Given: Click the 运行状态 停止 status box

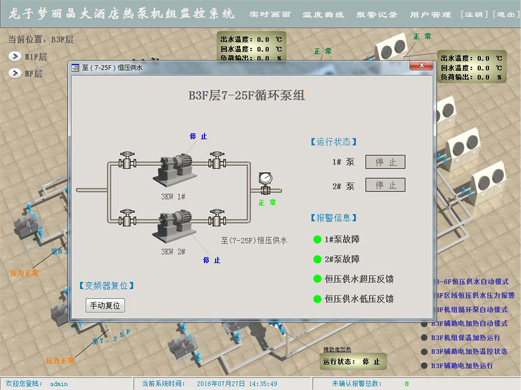Looking at the screenshot, I should (353, 362).
